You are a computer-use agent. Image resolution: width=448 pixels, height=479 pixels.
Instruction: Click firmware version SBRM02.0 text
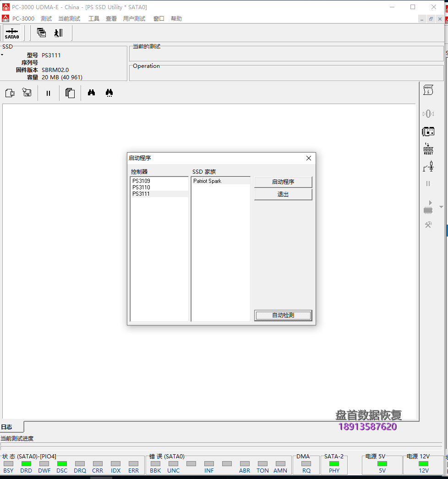55,70
